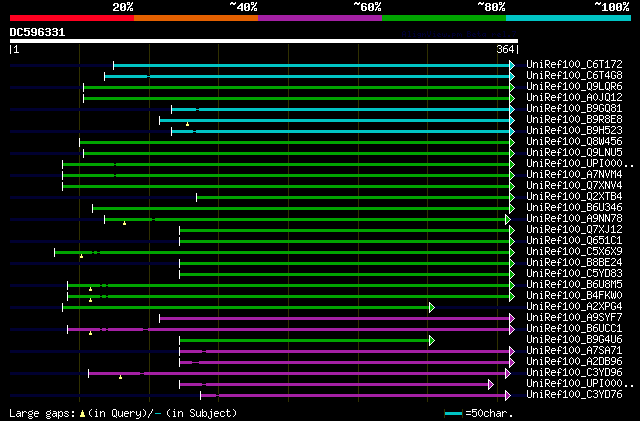Click the yellow gap marker under the A9NN78 alignment
The height and width of the screenshot is (421, 640).
124,223
